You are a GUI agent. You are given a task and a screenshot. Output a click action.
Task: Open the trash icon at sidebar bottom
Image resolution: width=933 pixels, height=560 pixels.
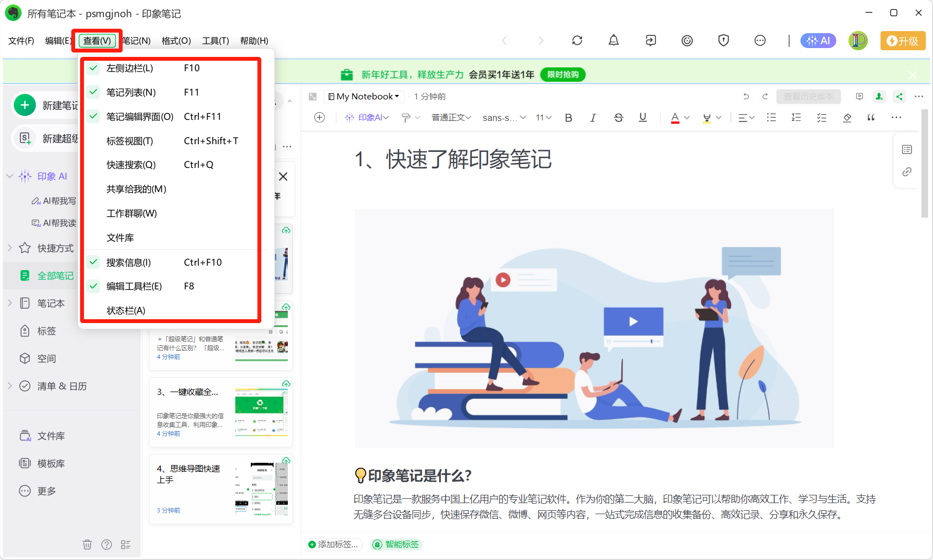pos(87,545)
